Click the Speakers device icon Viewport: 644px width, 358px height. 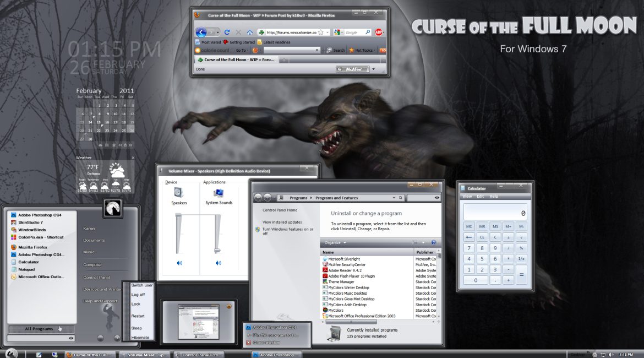pyautogui.click(x=179, y=192)
